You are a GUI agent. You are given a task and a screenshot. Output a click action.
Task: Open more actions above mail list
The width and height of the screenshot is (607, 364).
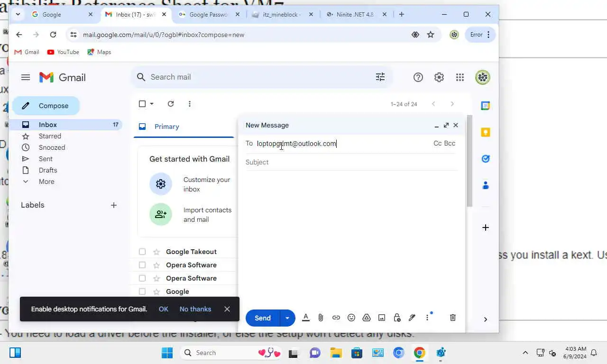190,104
